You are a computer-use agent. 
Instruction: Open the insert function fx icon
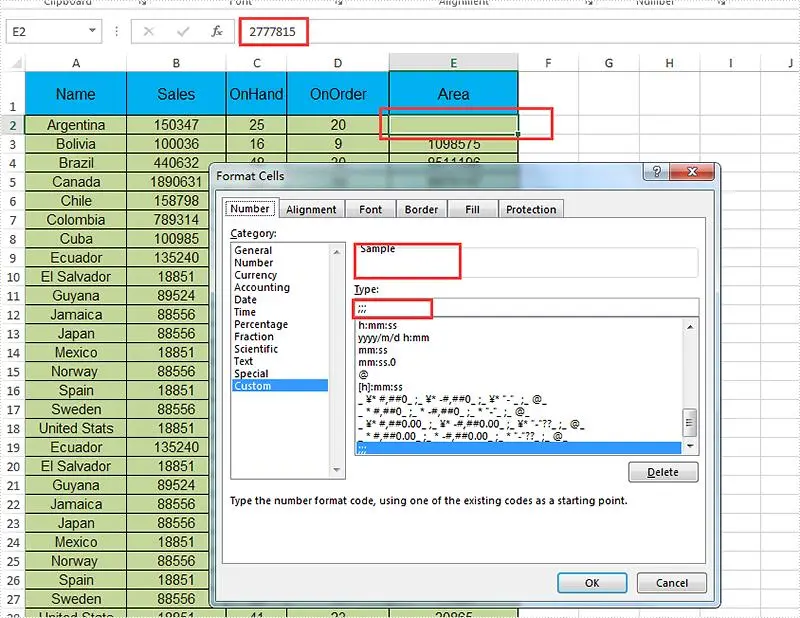(216, 32)
